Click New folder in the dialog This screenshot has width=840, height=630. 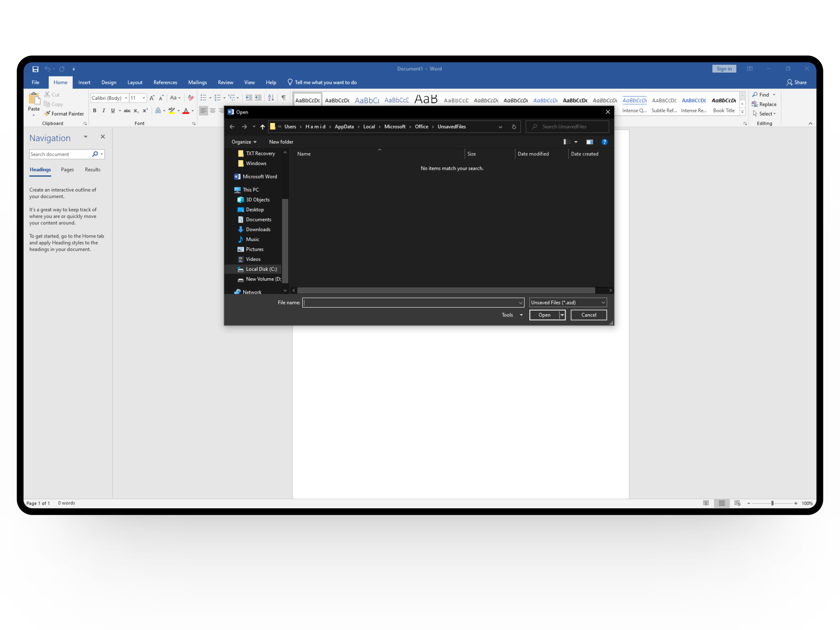pyautogui.click(x=281, y=142)
